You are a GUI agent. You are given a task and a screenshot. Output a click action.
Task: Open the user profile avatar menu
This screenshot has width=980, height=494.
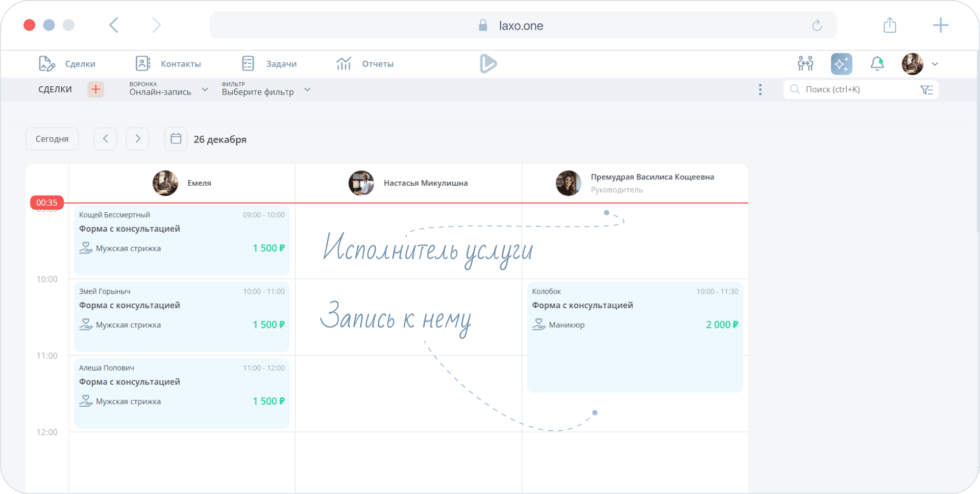912,64
